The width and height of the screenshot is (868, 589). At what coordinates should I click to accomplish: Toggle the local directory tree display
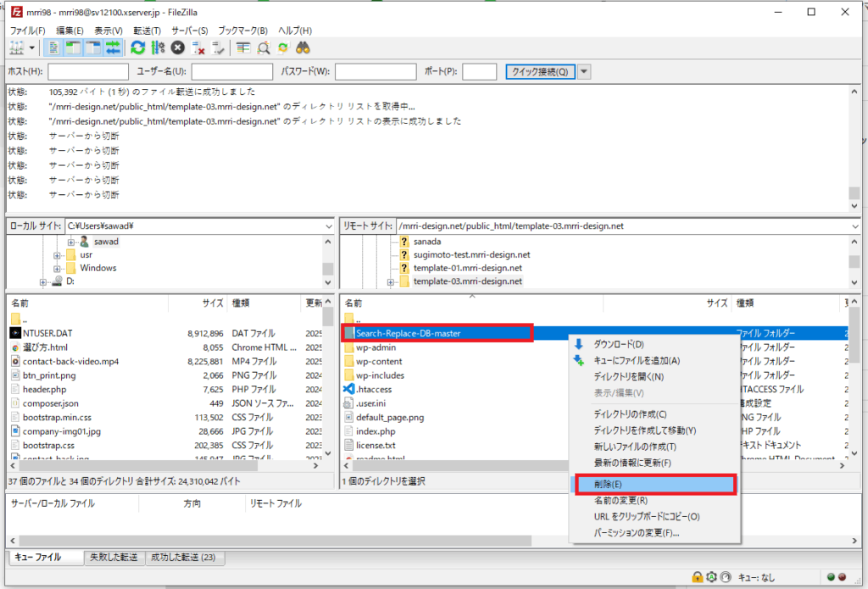pos(72,47)
